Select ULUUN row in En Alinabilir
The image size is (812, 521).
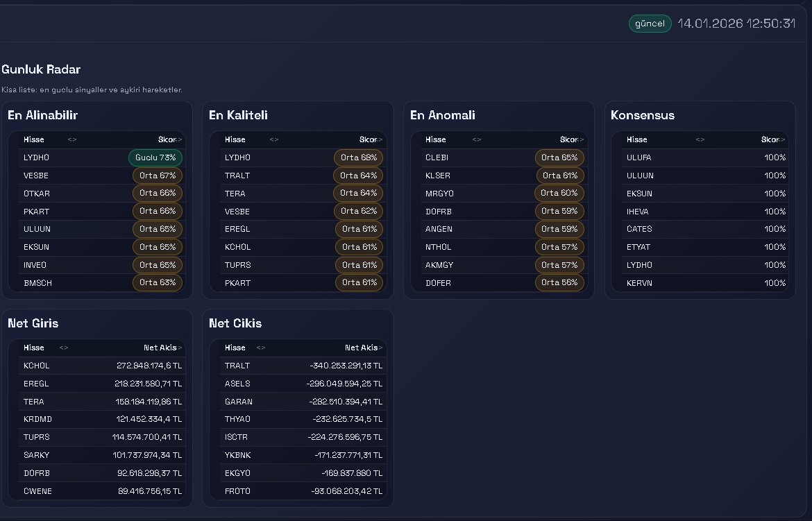102,229
